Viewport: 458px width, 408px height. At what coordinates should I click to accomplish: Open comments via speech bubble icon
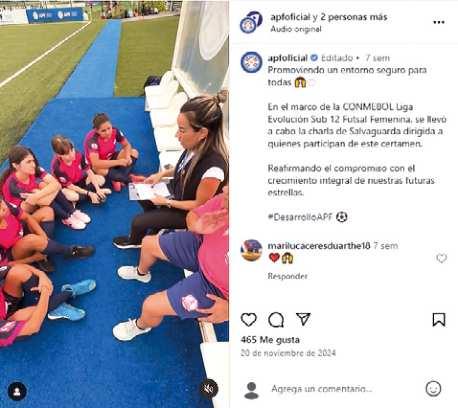[x=276, y=320]
